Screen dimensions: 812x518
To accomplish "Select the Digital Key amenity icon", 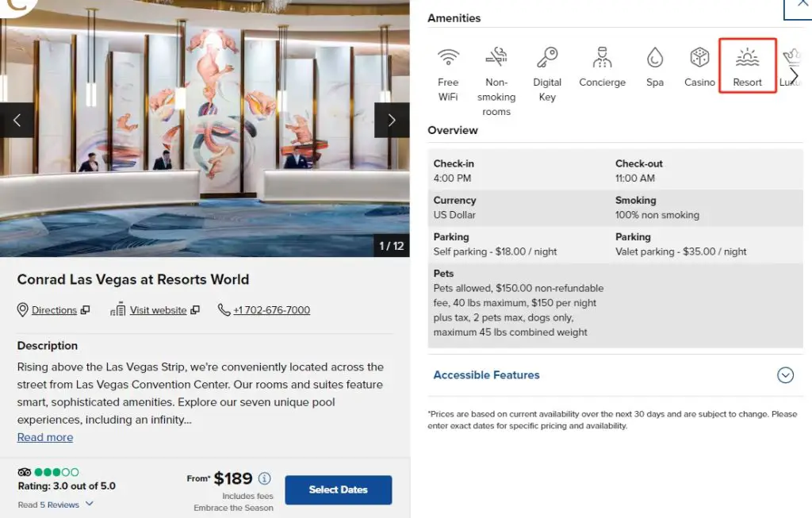I will [x=547, y=57].
